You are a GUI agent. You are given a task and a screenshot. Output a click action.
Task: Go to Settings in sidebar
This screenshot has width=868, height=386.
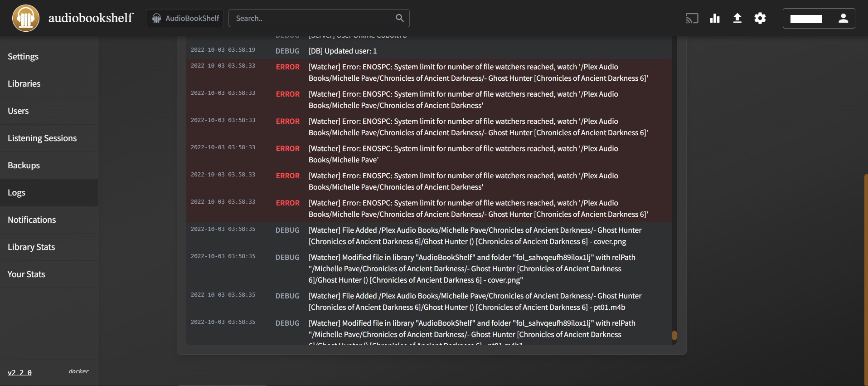(x=49, y=57)
